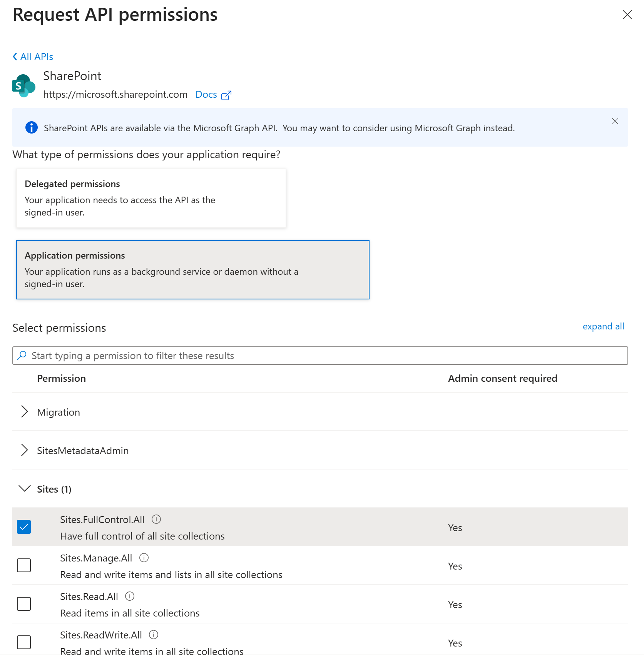Click the info icon in the banner
The image size is (644, 655).
(31, 128)
